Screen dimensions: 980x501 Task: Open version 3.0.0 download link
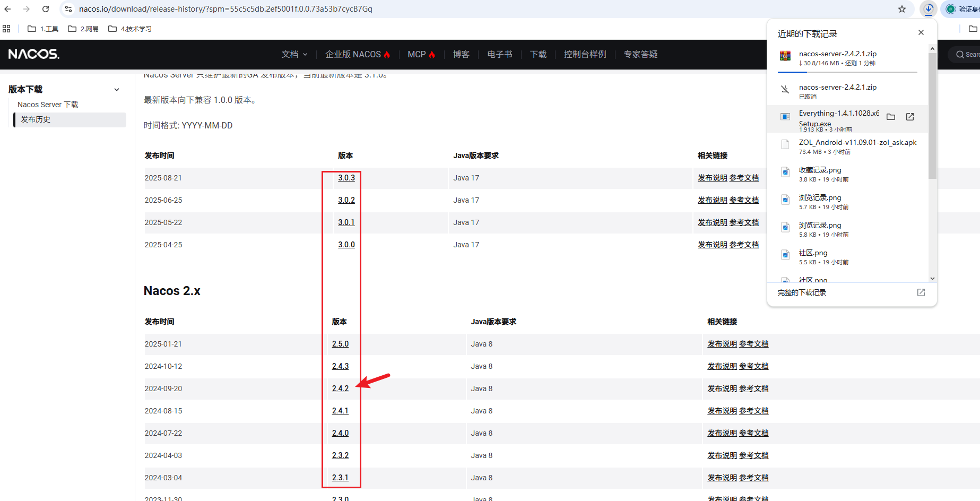click(x=346, y=245)
